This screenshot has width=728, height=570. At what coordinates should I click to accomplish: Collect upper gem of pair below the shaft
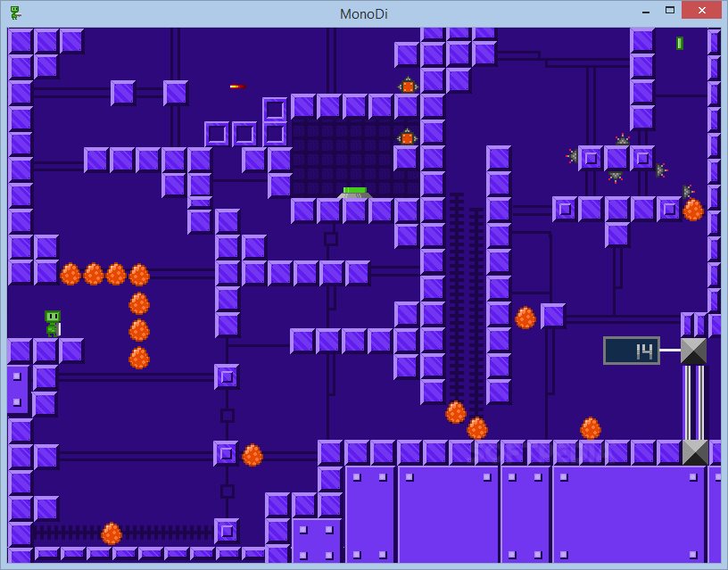click(x=456, y=413)
